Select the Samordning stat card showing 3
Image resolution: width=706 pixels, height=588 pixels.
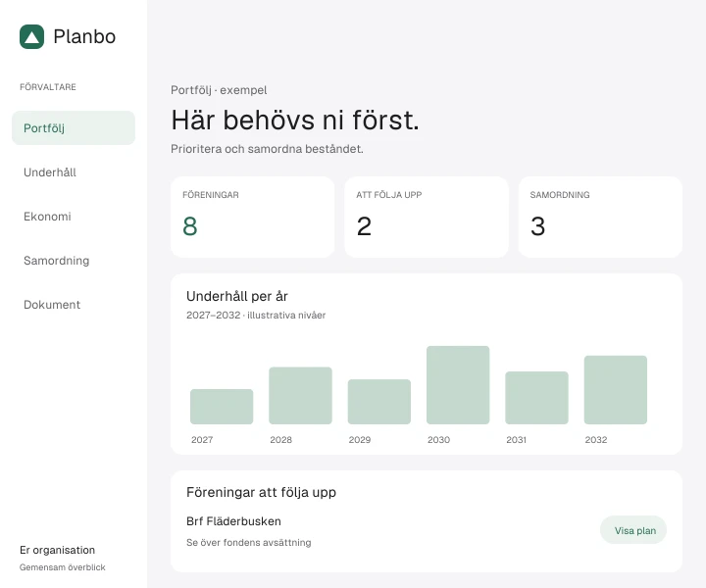pos(600,218)
